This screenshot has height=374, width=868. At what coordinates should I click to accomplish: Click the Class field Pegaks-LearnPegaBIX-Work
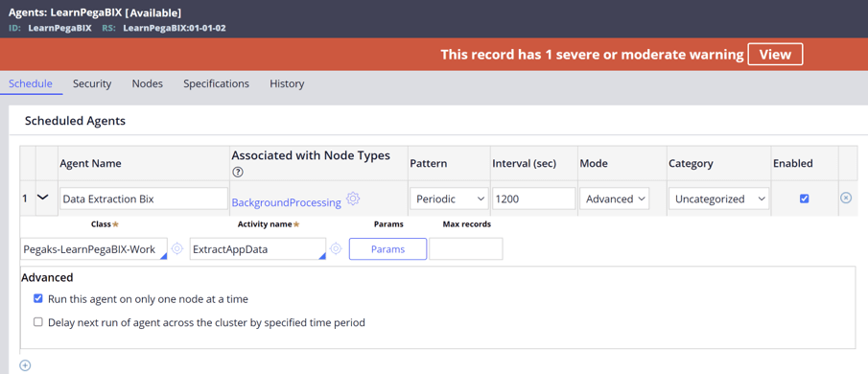94,249
